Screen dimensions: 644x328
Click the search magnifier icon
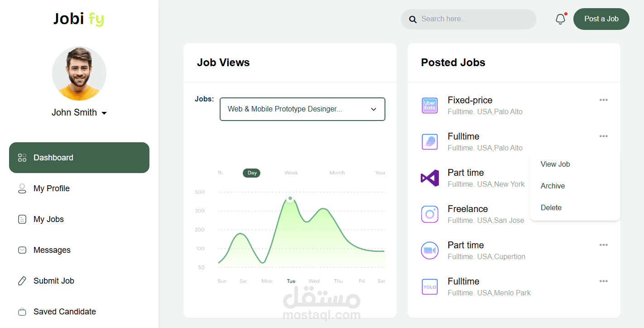click(413, 19)
